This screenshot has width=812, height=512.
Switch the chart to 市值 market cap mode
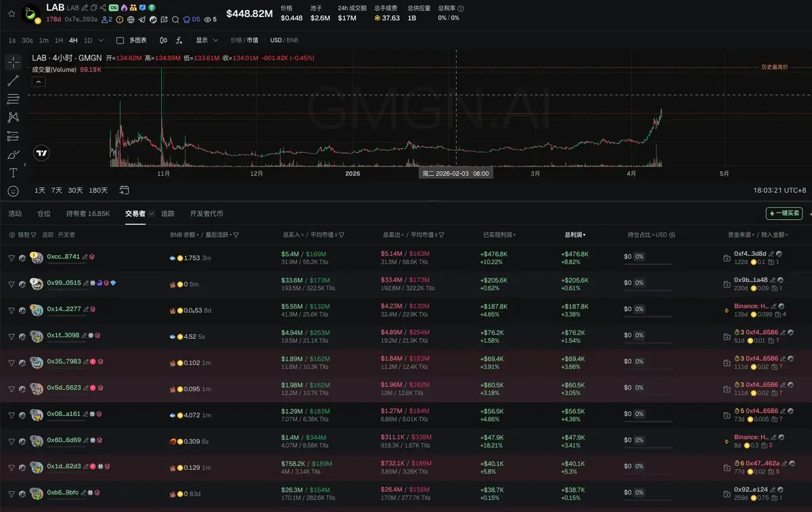pos(252,41)
